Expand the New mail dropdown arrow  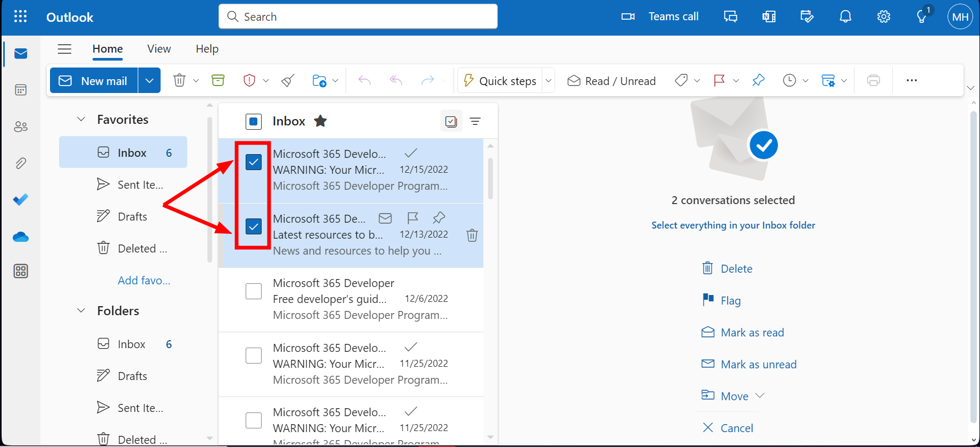149,80
